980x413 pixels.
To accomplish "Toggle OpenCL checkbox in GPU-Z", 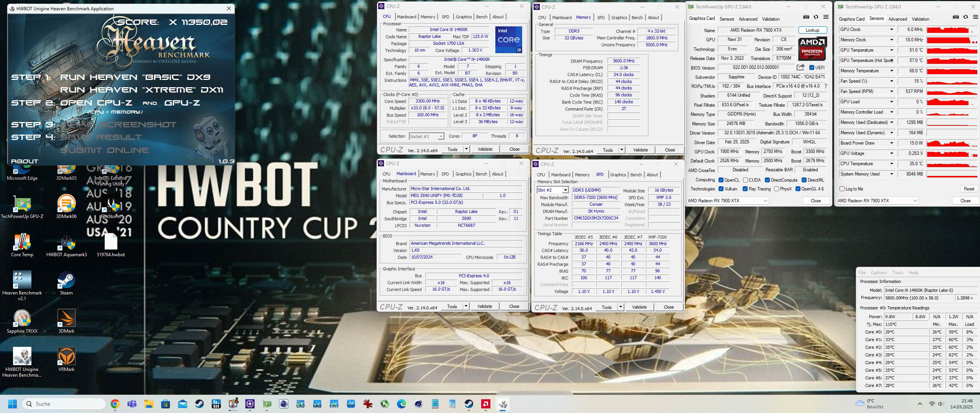I will 721,180.
